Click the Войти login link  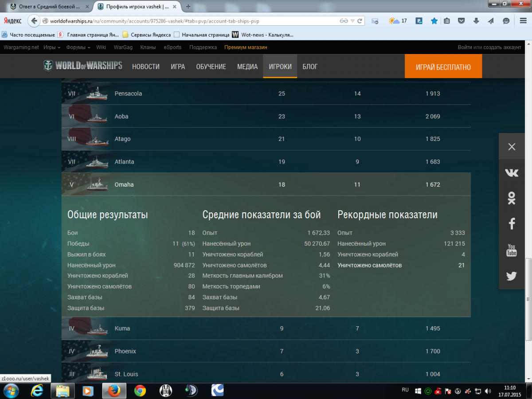click(465, 47)
